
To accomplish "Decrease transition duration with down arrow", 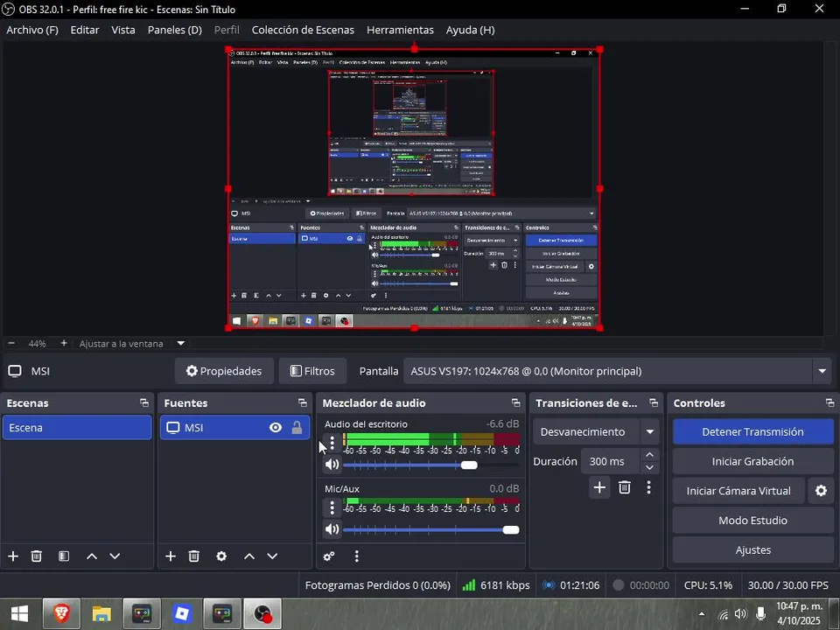I will [x=649, y=467].
